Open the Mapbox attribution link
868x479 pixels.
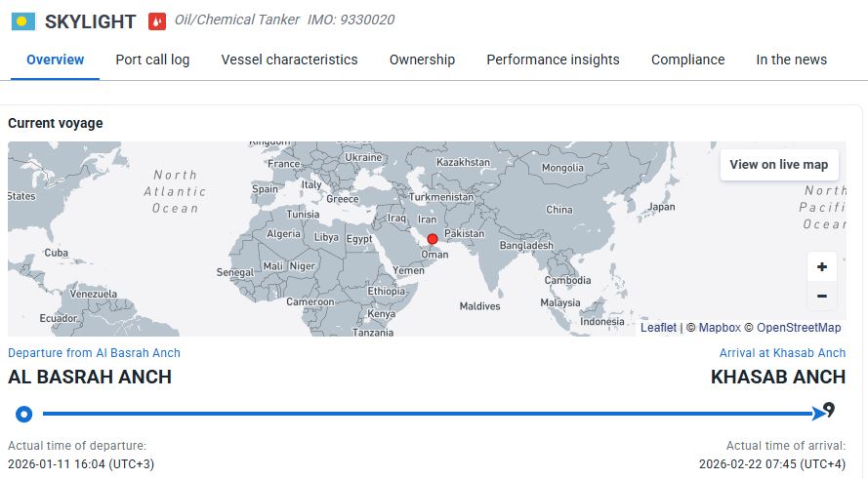pyautogui.click(x=720, y=328)
